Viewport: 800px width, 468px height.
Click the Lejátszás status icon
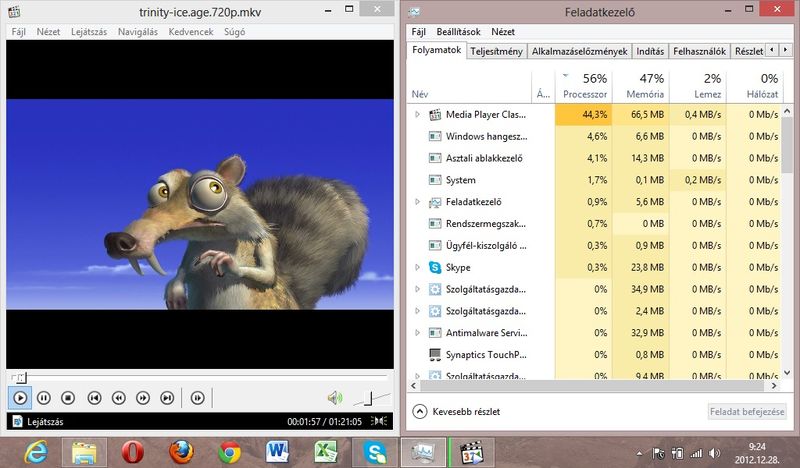point(18,422)
